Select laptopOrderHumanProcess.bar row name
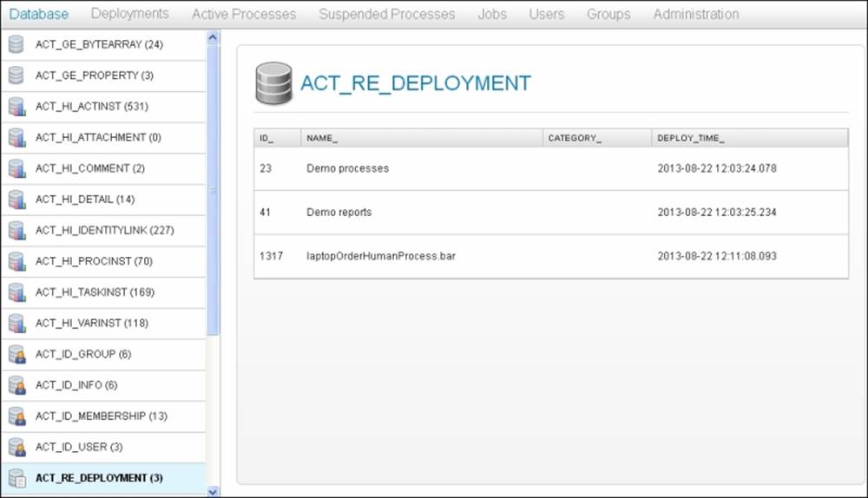The height and width of the screenshot is (498, 868). [381, 256]
